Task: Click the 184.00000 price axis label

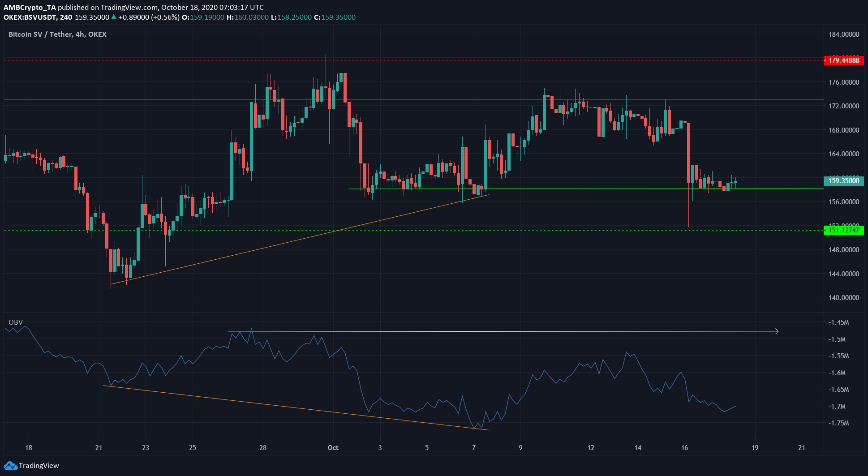Action: point(844,34)
